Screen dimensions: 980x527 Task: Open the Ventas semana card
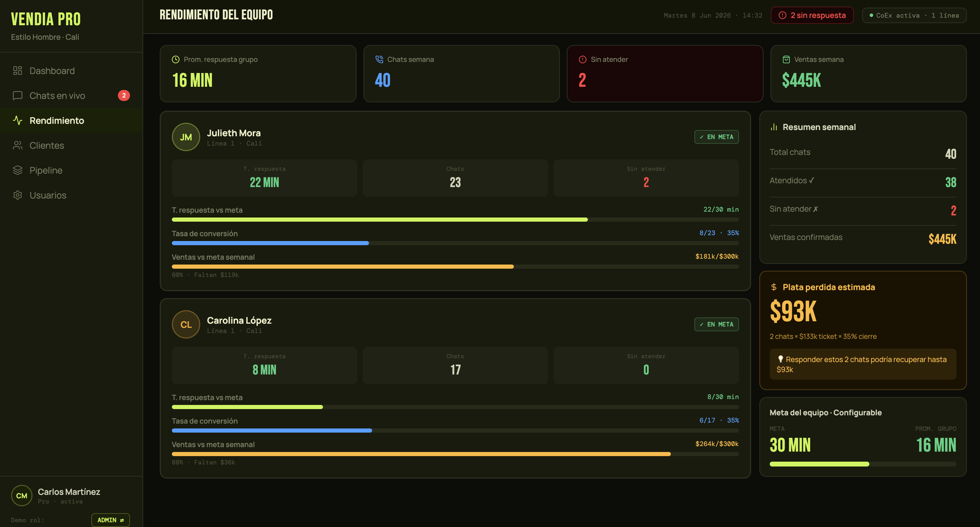coord(869,74)
